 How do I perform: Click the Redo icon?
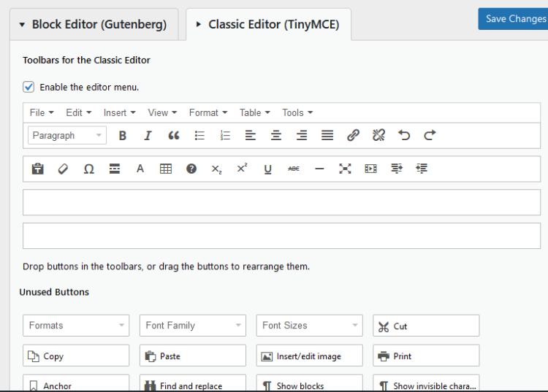click(x=430, y=135)
